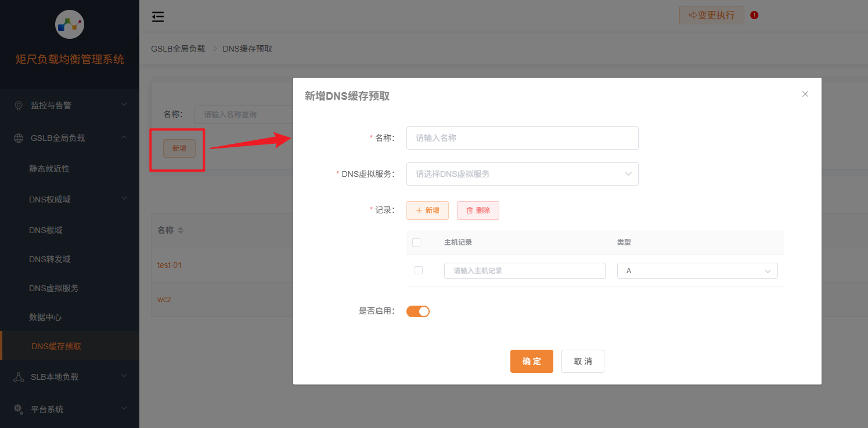Open the DNS虚拟服务 dropdown

[x=522, y=174]
